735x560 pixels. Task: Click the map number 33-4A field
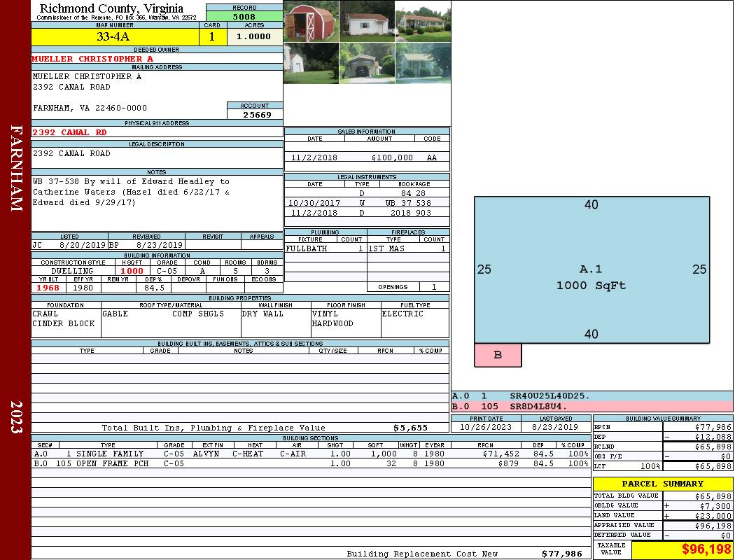(115, 36)
